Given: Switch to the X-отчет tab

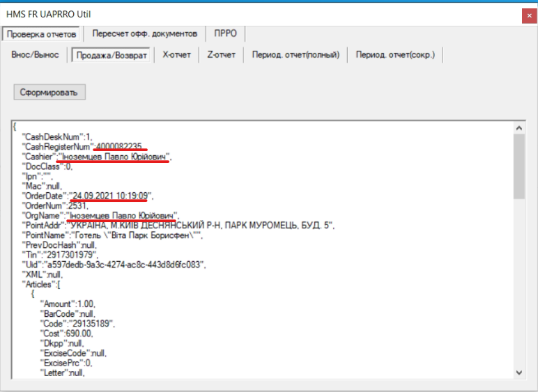Looking at the screenshot, I should [x=176, y=55].
